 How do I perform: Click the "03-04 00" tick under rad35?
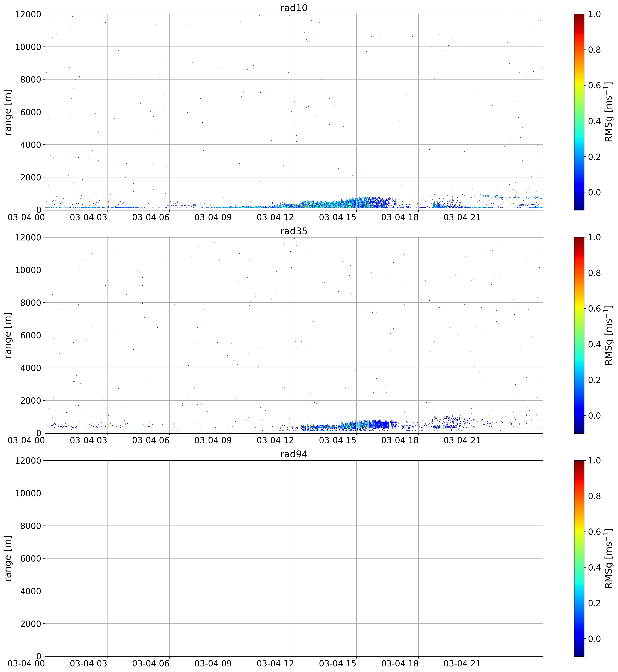point(26,441)
